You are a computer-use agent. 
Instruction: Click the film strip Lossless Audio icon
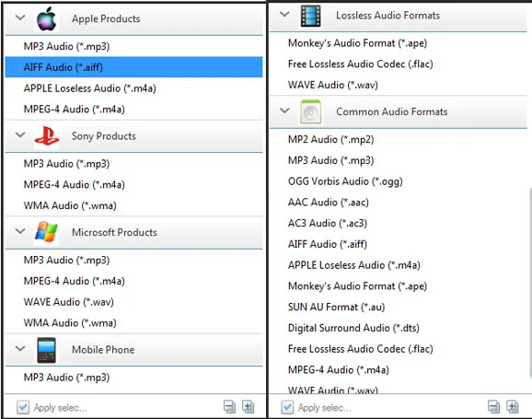[310, 16]
